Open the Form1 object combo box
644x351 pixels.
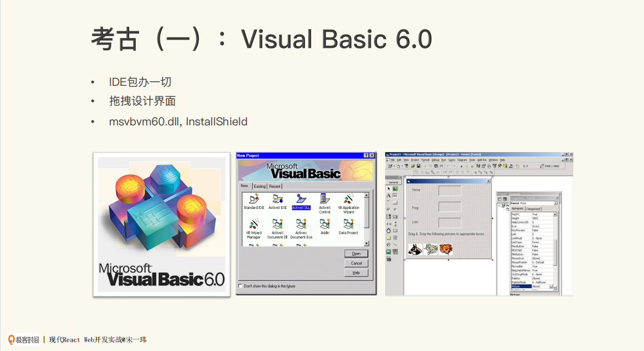pyautogui.click(x=534, y=203)
